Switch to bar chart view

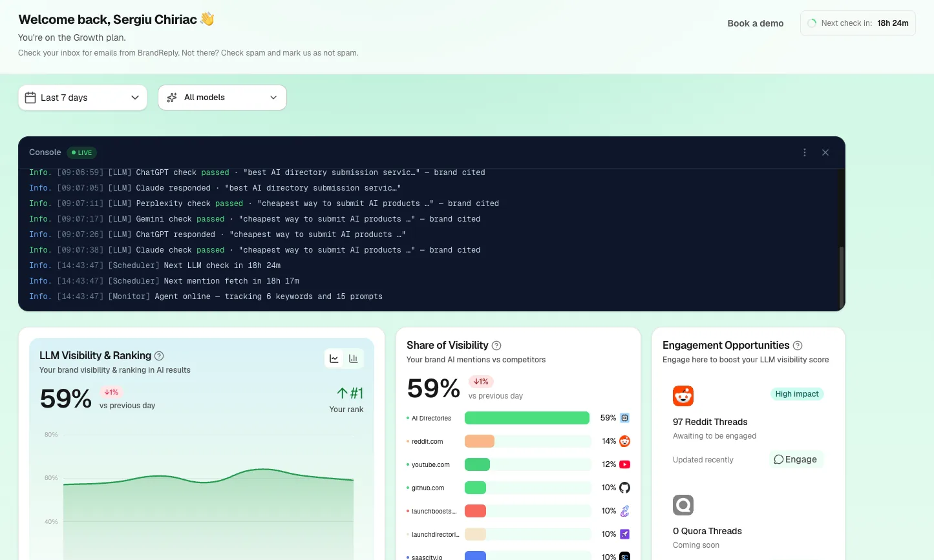pyautogui.click(x=354, y=358)
